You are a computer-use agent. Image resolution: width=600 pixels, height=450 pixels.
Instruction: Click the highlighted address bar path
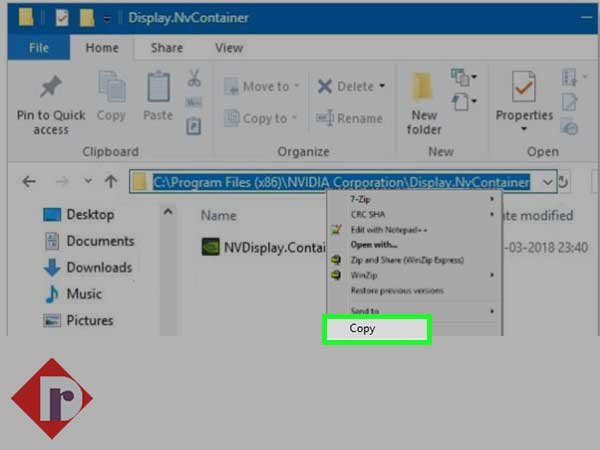point(341,182)
